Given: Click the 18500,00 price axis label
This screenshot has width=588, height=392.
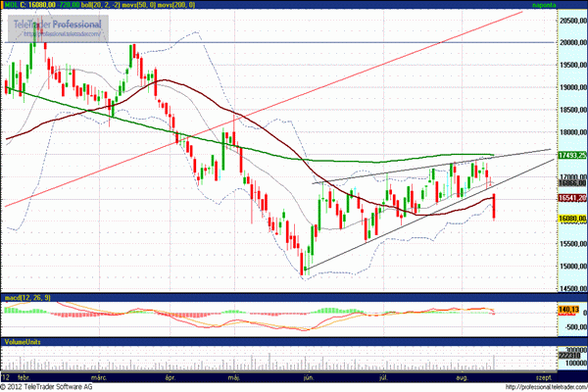Looking at the screenshot, I should [572, 110].
